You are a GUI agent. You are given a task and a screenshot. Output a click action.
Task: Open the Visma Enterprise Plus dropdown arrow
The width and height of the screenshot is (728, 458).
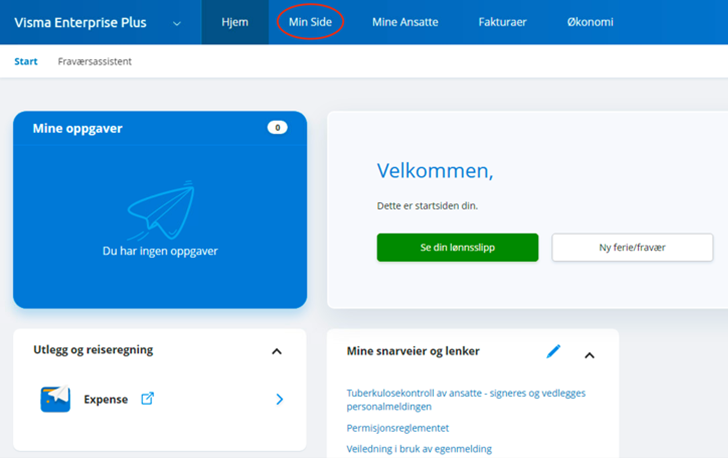tap(177, 23)
